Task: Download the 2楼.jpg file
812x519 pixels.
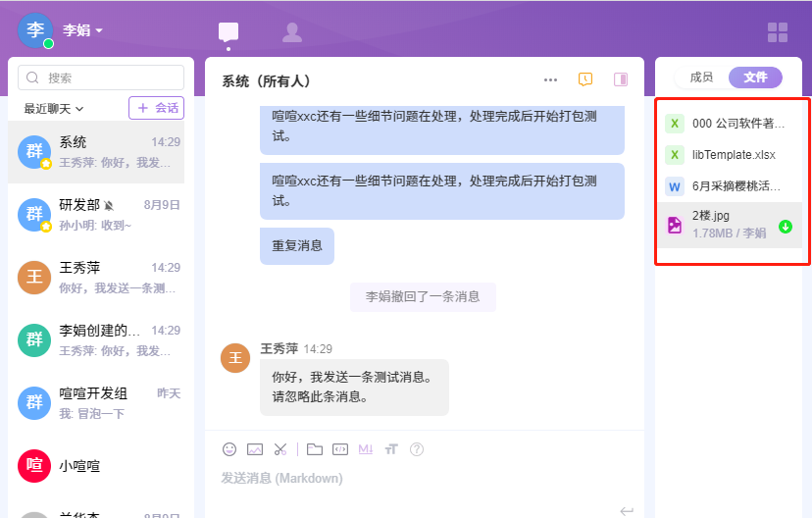Action: pos(785,227)
